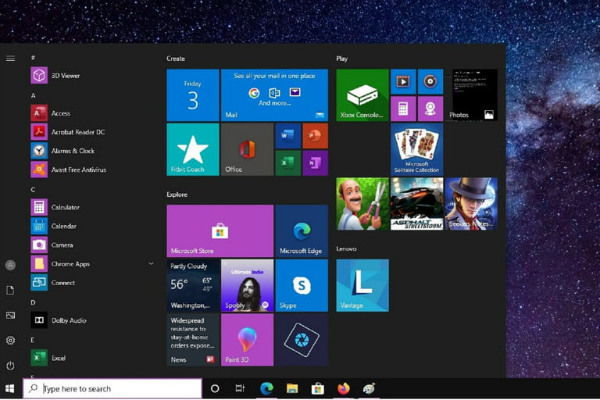
Task: Open the Spotify tile
Action: (247, 285)
